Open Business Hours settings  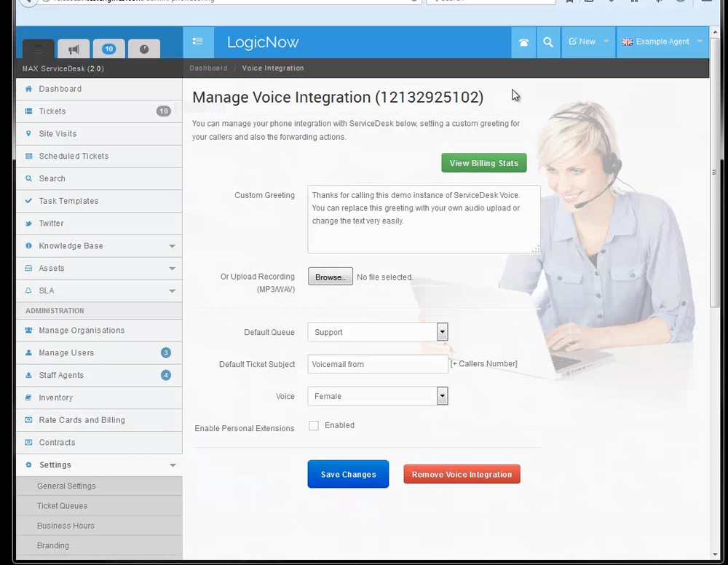[99, 526]
